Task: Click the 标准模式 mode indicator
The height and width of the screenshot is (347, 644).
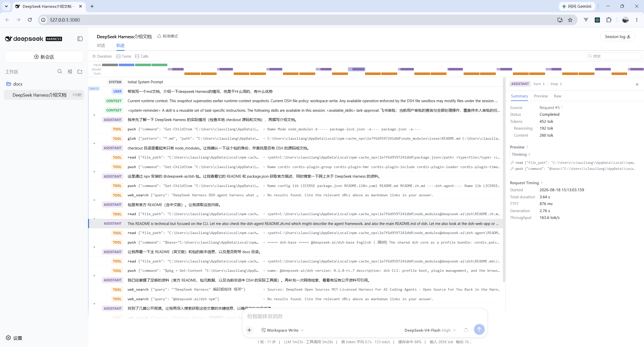Action: click(x=168, y=36)
